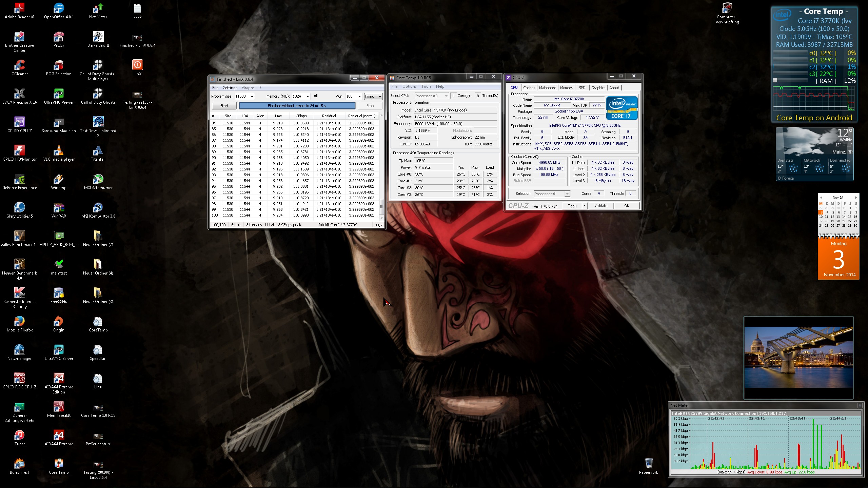Expand the Log panel in LinX status bar
This screenshot has width=868, height=488.
(378, 225)
